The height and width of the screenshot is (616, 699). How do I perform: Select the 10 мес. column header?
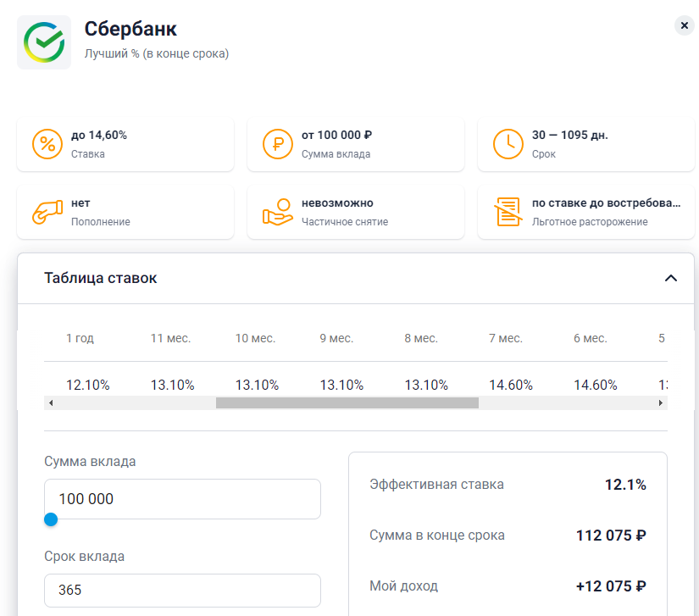(x=255, y=338)
